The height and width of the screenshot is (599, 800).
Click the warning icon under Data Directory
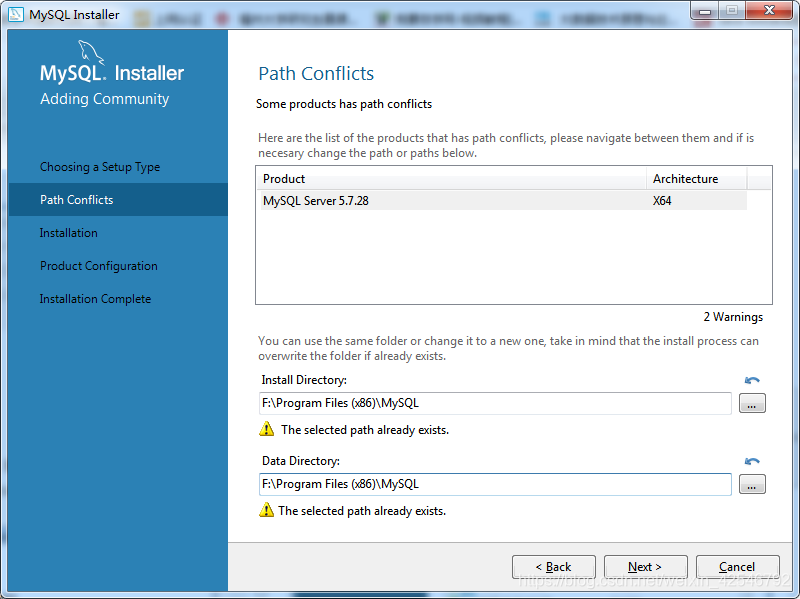(266, 510)
